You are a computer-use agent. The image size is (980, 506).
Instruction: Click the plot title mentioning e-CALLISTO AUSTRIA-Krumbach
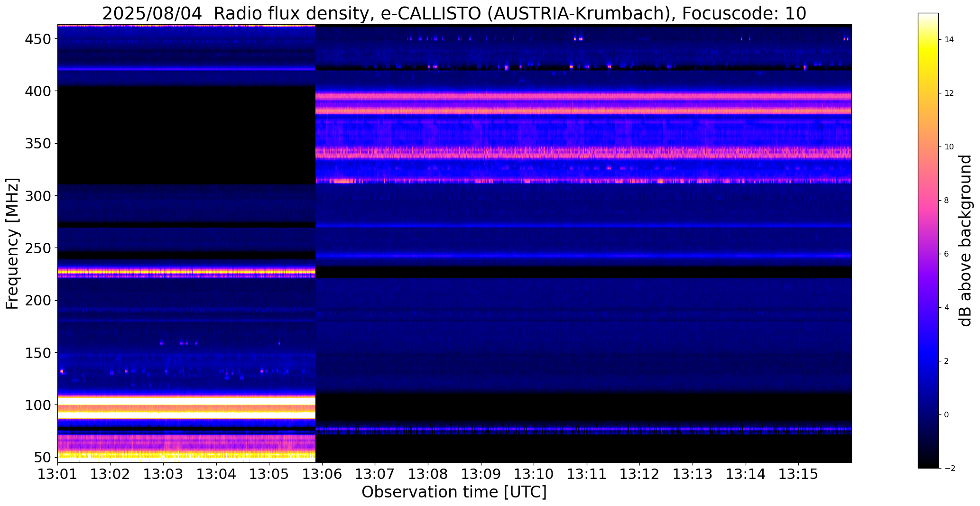pos(454,14)
